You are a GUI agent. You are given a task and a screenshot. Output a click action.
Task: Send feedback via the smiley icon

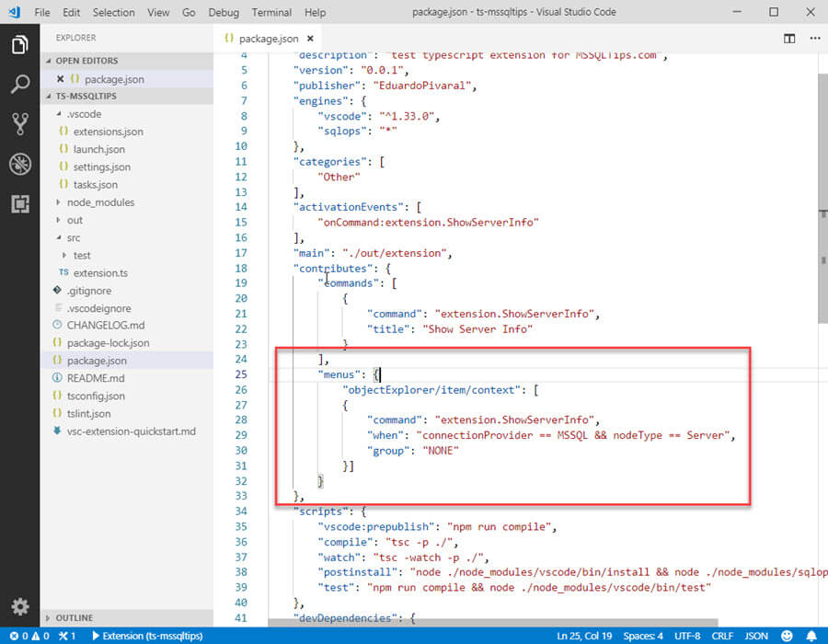pos(788,635)
